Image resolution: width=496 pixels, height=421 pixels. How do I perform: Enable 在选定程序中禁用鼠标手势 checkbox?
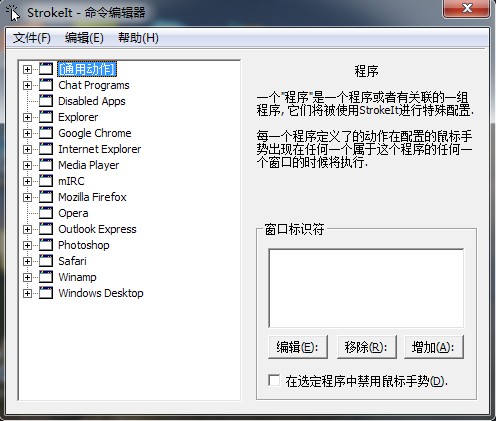pyautogui.click(x=274, y=380)
